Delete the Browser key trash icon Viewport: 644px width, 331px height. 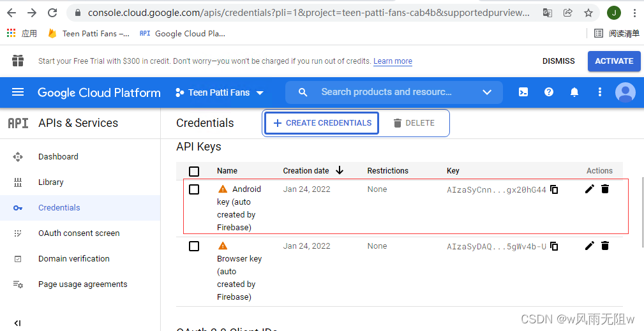[605, 246]
